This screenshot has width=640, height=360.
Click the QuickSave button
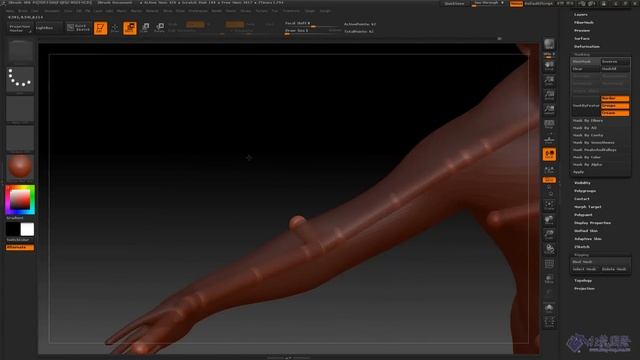pos(454,3)
